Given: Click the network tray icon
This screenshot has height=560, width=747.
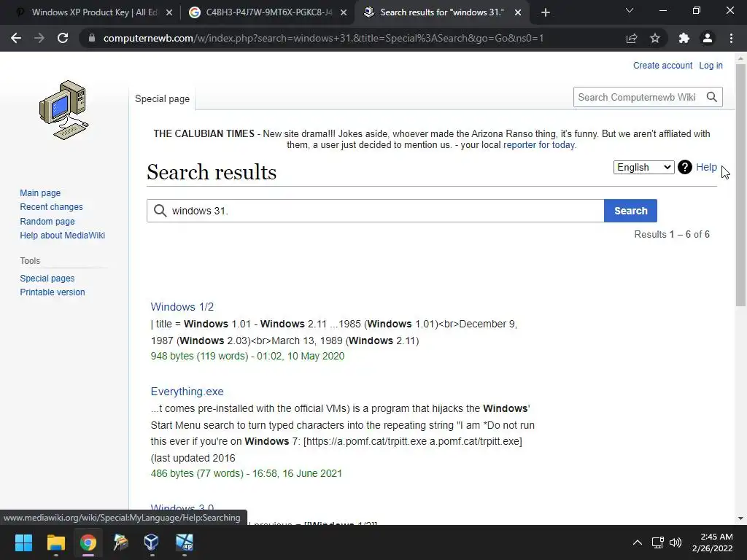Looking at the screenshot, I should click(658, 542).
